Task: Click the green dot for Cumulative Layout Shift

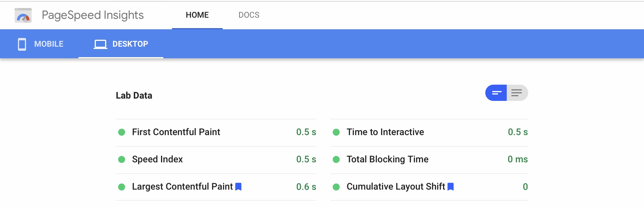Action: pos(336,187)
